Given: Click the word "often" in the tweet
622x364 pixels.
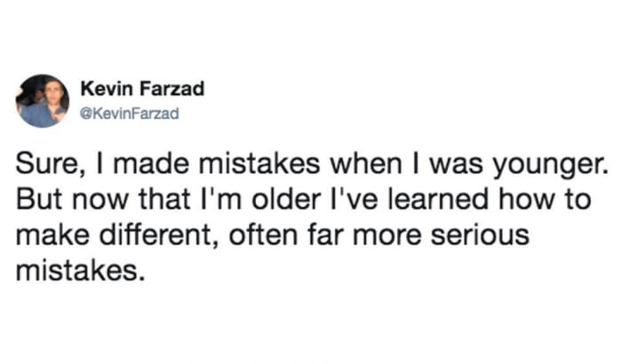Looking at the screenshot, I should 263,234.
